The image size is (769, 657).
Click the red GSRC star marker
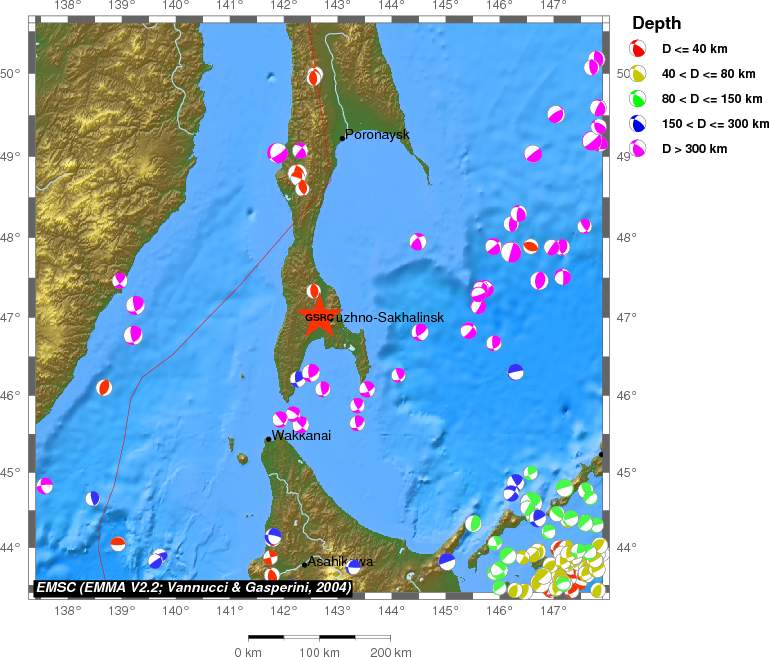tap(319, 317)
